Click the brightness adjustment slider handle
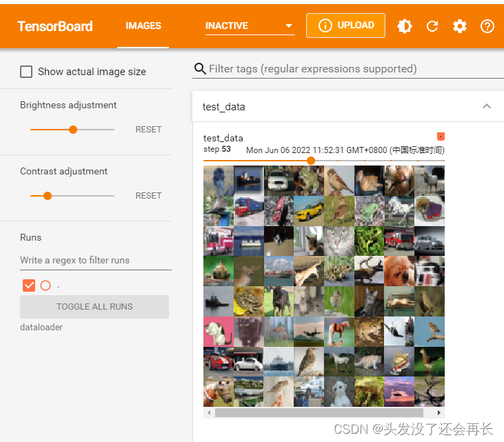 [73, 130]
